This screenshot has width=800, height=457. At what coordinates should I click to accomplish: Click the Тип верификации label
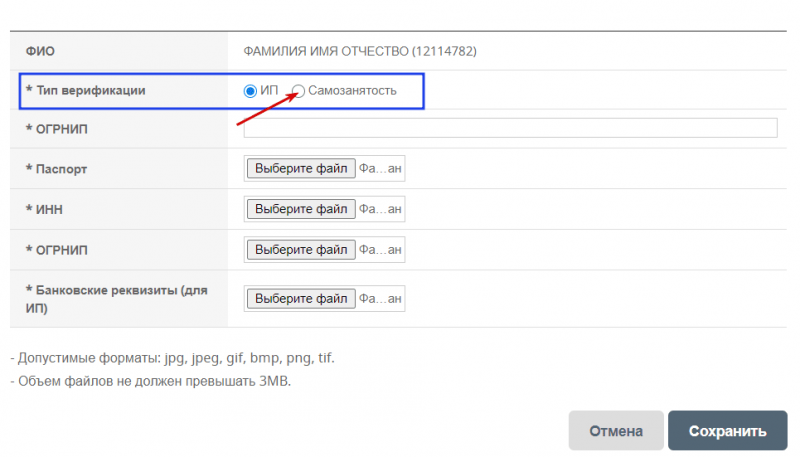click(90, 91)
